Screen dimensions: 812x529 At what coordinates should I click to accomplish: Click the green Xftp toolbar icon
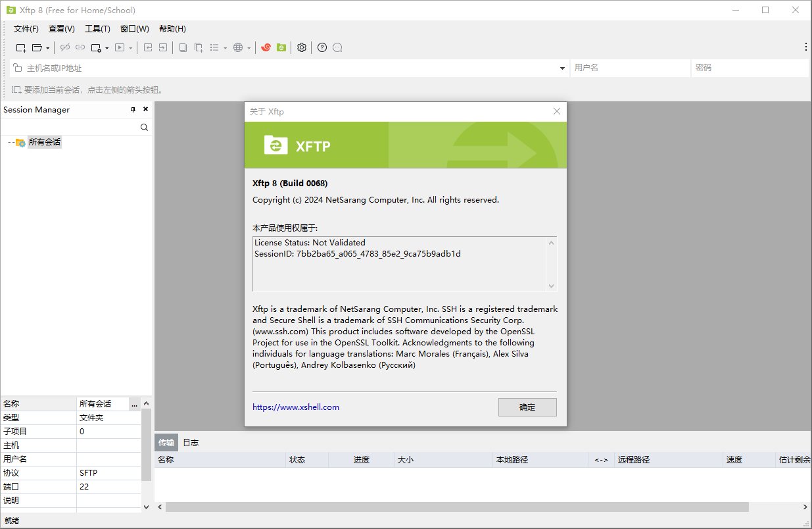(x=281, y=47)
